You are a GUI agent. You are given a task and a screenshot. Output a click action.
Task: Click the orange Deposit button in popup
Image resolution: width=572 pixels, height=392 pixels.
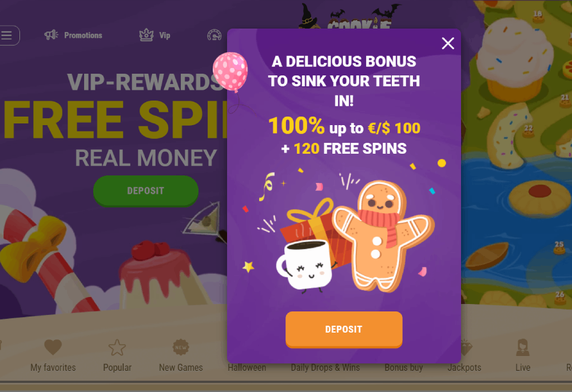[x=344, y=329]
